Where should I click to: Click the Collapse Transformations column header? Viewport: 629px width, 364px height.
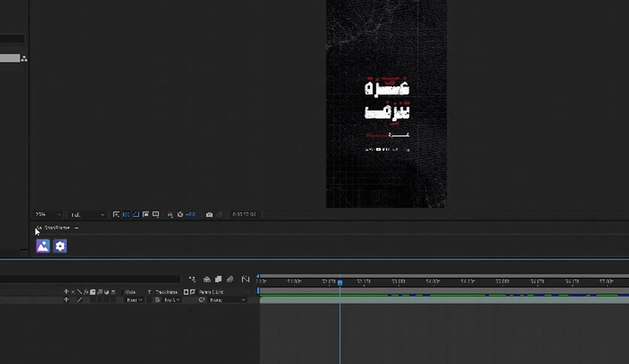(x=73, y=292)
